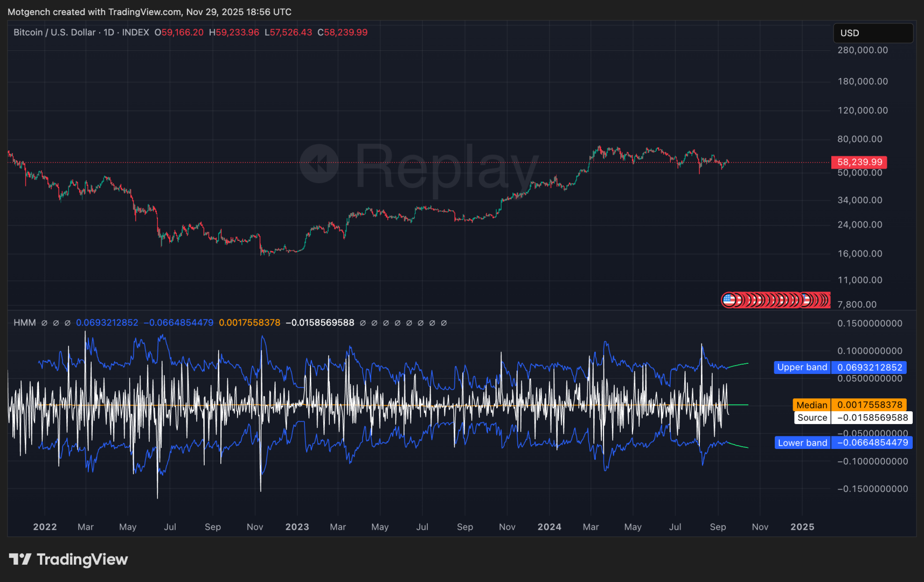Click the white Source axis label
This screenshot has width=924, height=582.
812,418
